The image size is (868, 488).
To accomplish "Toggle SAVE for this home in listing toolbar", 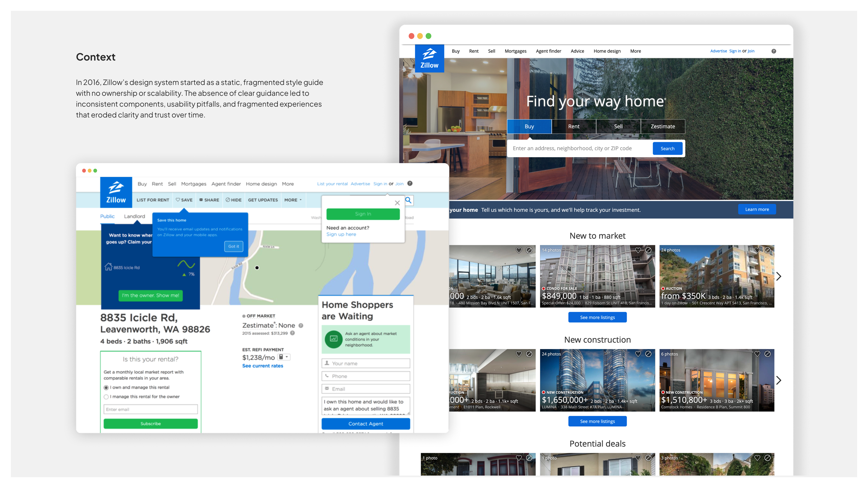I will (x=184, y=200).
